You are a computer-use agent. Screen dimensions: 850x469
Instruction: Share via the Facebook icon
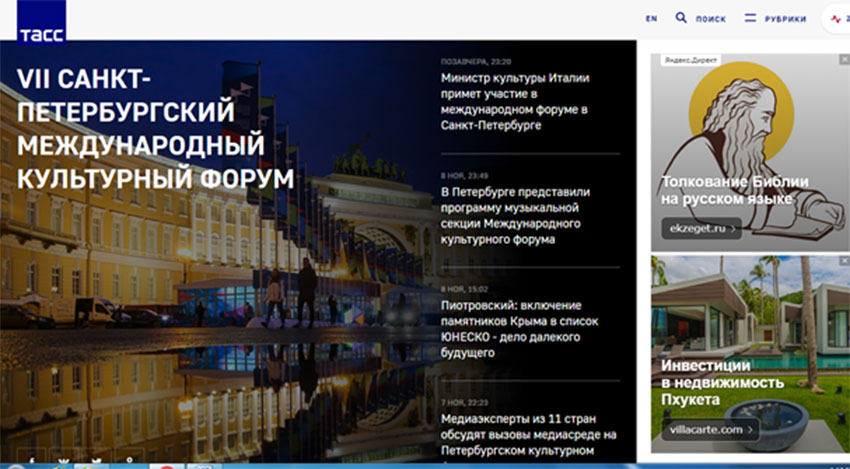click(x=31, y=461)
